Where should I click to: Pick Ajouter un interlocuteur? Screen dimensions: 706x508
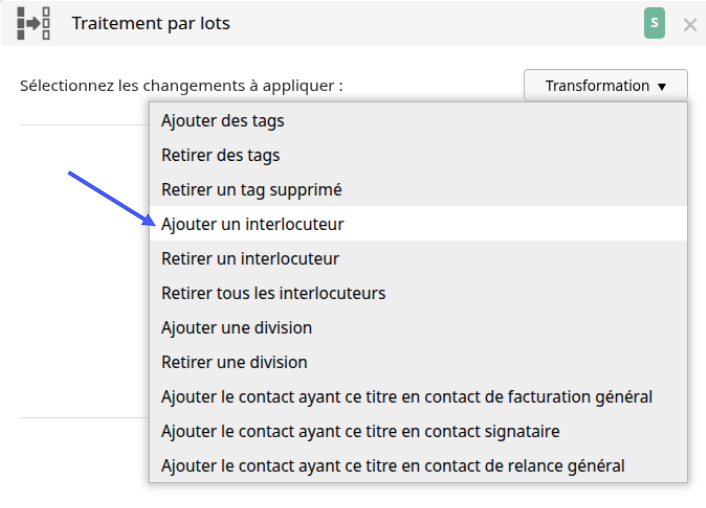pyautogui.click(x=418, y=224)
